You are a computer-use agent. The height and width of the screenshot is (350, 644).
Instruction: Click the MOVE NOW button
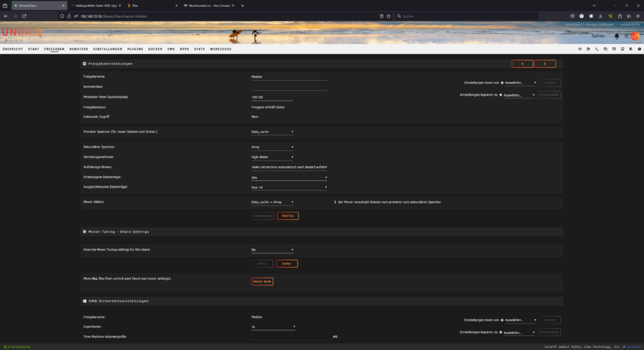tap(263, 282)
